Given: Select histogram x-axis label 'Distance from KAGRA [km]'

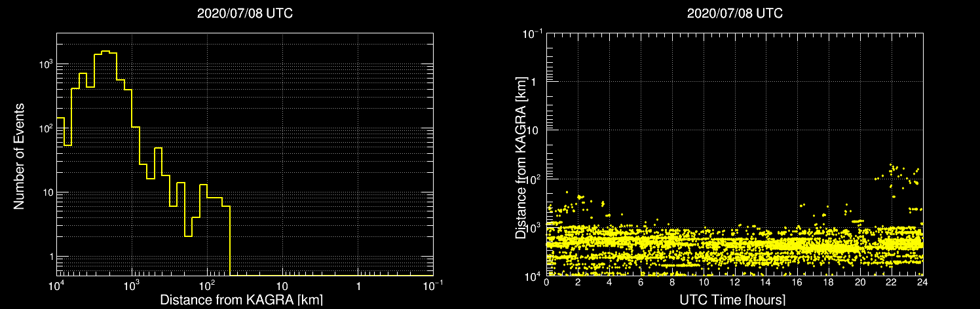Looking at the screenshot, I should pyautogui.click(x=241, y=300).
